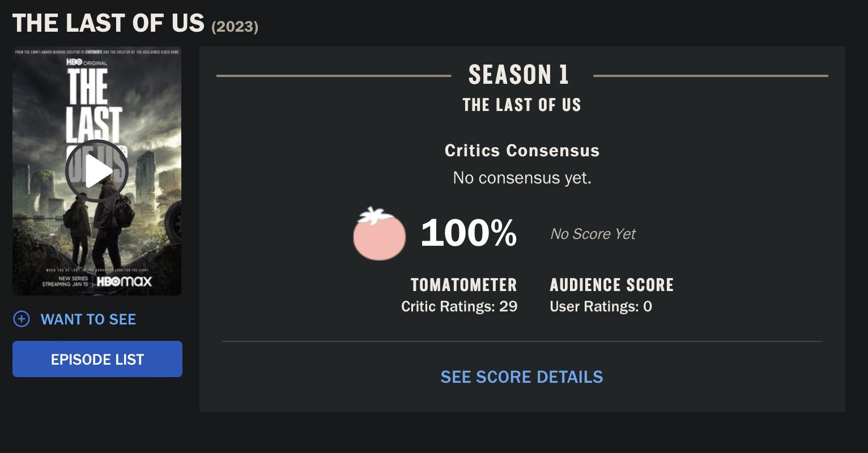Click the 100% Tomatometer score
The width and height of the screenshot is (868, 453).
(x=469, y=233)
